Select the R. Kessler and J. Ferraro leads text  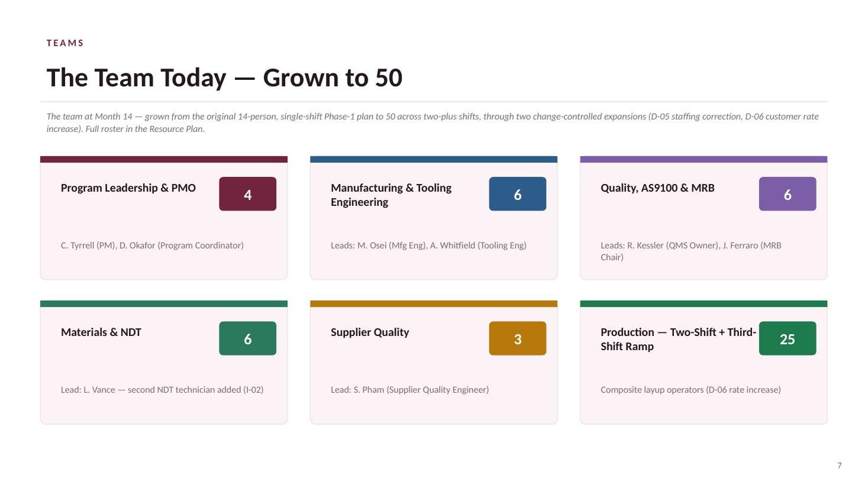pyautogui.click(x=691, y=251)
